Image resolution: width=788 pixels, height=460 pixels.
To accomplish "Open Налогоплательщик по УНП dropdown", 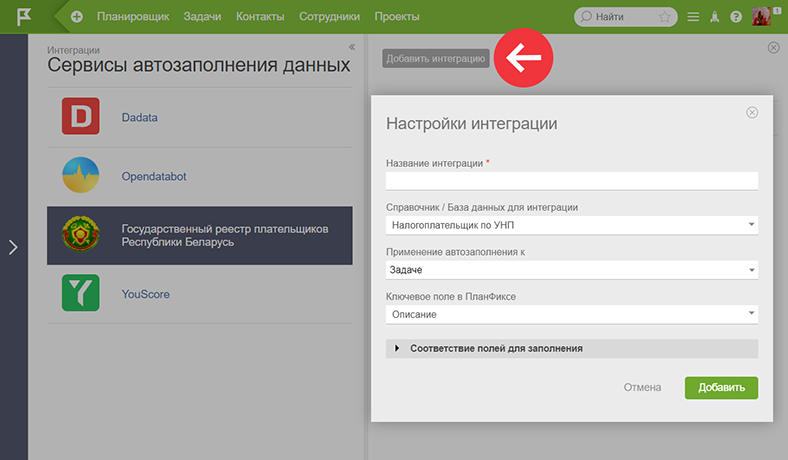I will point(572,225).
